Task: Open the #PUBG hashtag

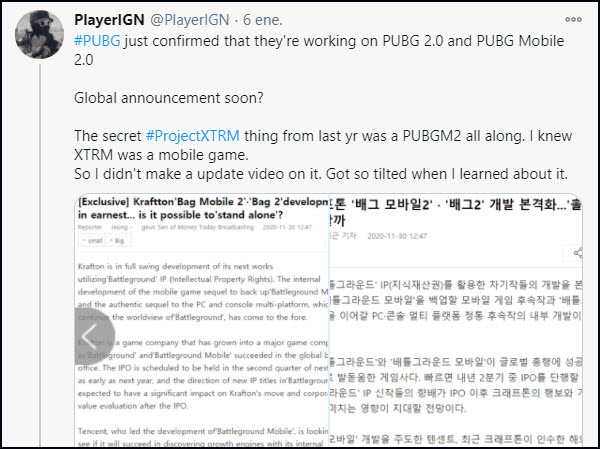Action: click(97, 41)
